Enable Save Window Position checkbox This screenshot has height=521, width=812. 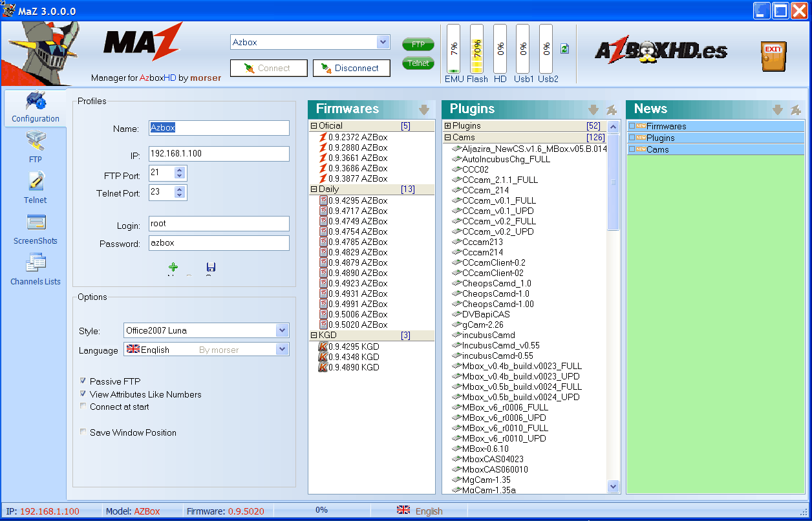[x=83, y=432]
